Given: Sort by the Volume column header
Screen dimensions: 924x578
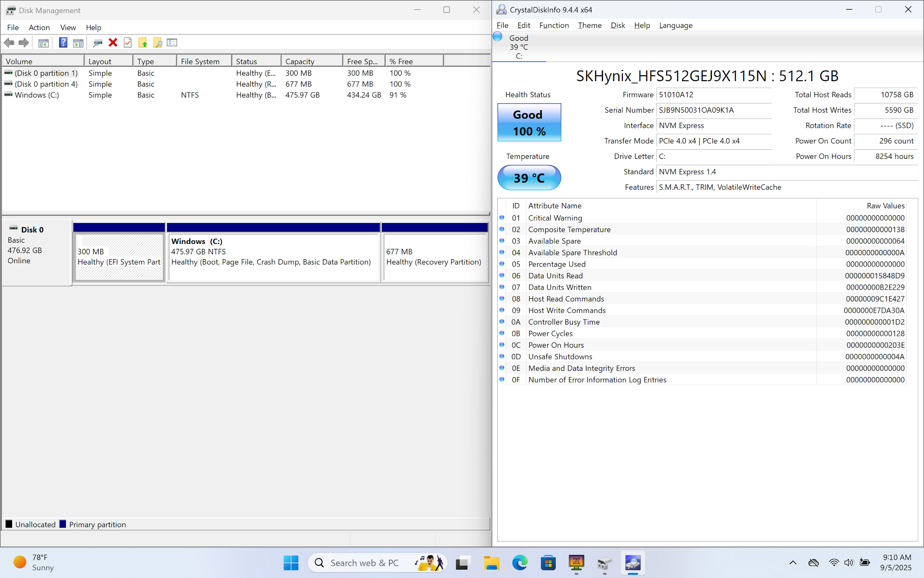Looking at the screenshot, I should [x=43, y=61].
